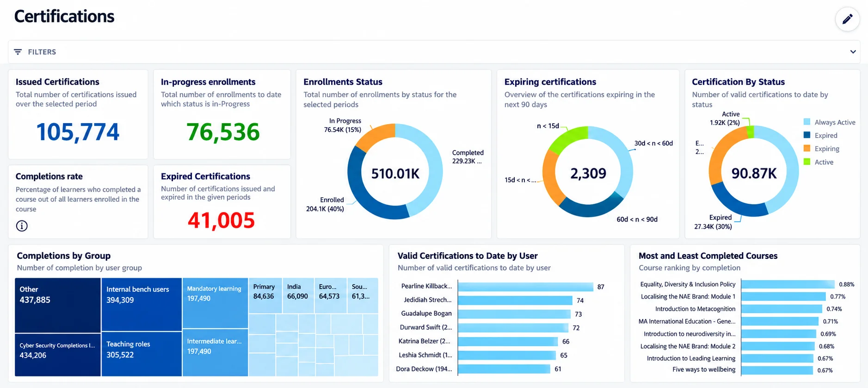Image resolution: width=868 pixels, height=388 pixels.
Task: Click the Certification By Status total 90.87K
Action: [754, 173]
